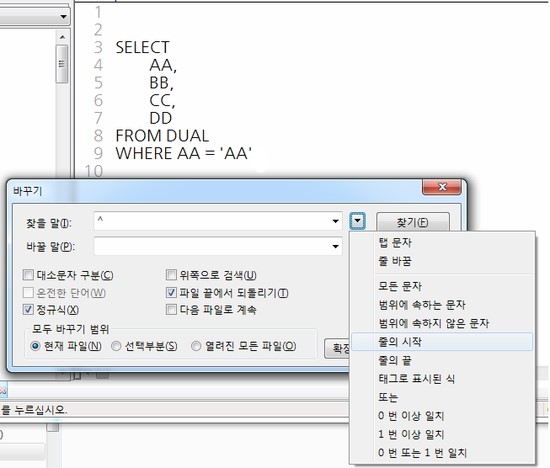Click the 찾기(F) button
The image size is (550, 468).
click(x=412, y=222)
